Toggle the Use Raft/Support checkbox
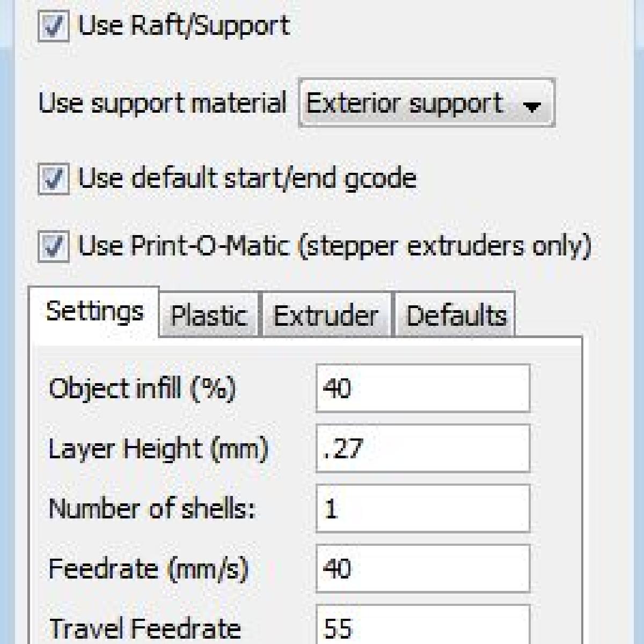 (x=53, y=27)
